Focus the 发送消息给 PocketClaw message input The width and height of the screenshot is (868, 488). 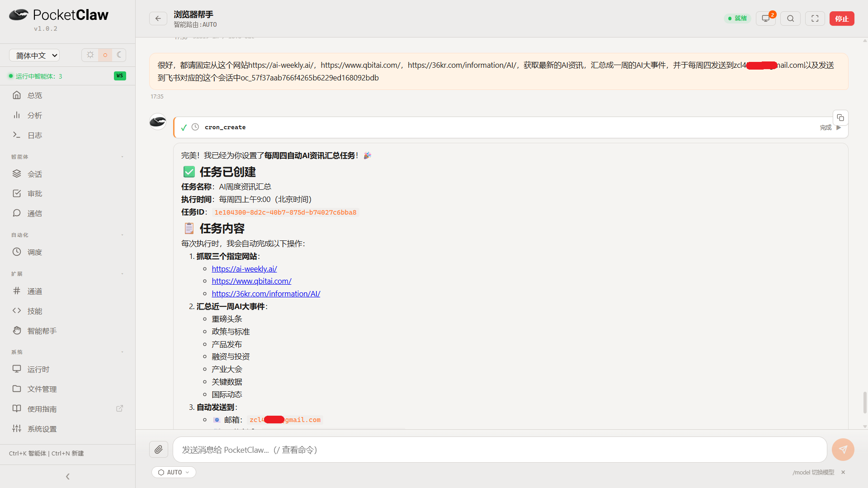[500, 450]
